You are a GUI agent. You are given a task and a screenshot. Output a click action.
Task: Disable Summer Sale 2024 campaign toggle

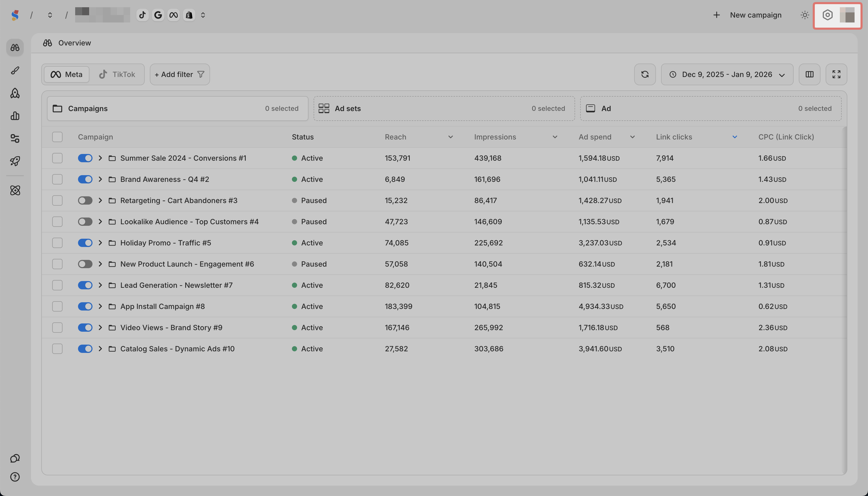(85, 158)
